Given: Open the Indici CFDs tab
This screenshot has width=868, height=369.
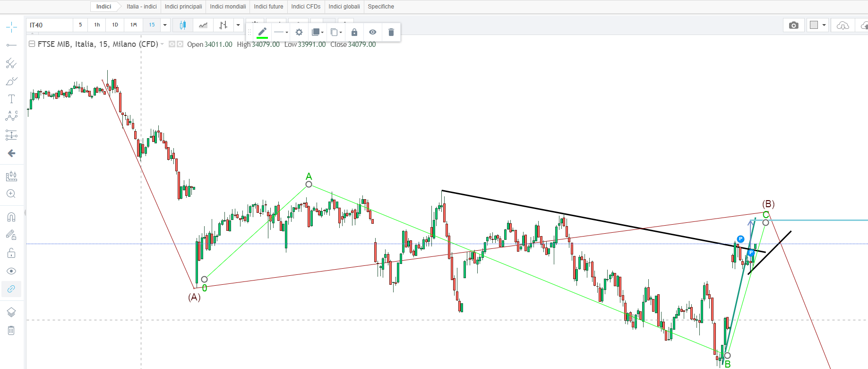Looking at the screenshot, I should pyautogui.click(x=306, y=7).
